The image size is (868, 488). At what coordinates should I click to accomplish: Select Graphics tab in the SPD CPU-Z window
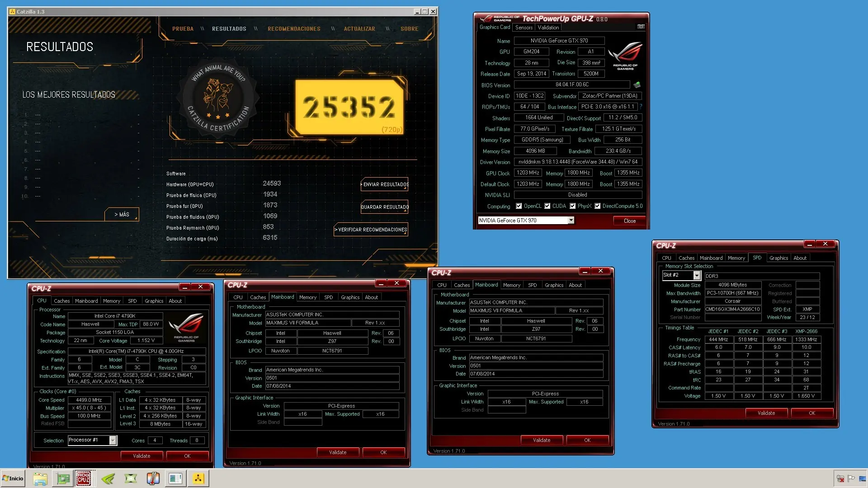[x=778, y=258]
